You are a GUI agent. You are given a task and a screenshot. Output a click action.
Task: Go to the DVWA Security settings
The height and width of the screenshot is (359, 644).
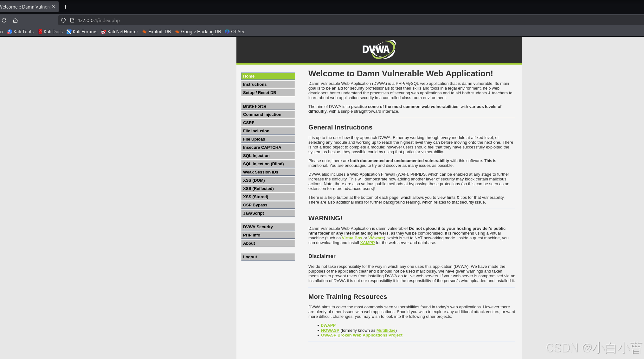click(x=268, y=227)
